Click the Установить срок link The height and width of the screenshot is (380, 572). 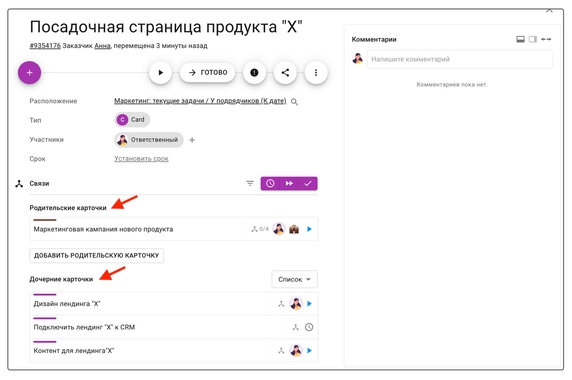[141, 159]
